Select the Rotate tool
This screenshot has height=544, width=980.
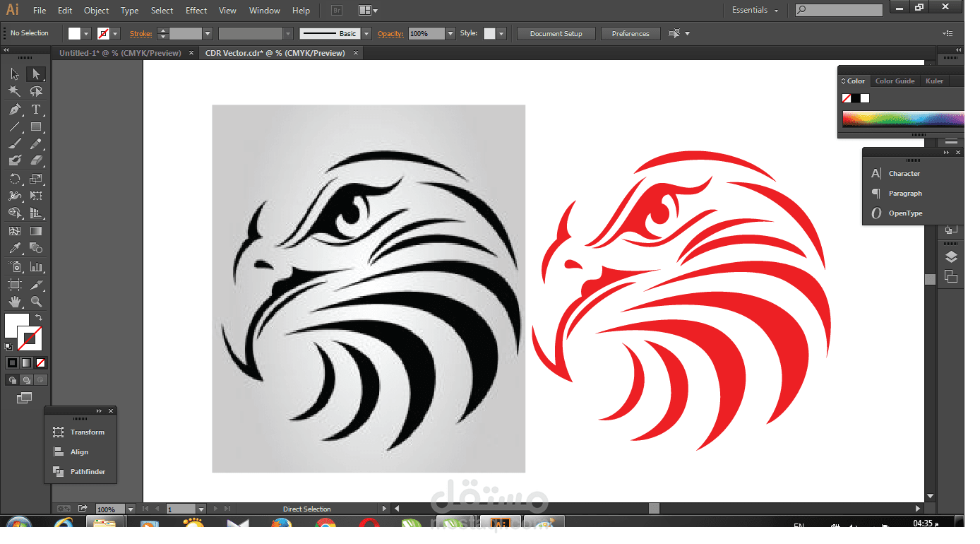15,179
